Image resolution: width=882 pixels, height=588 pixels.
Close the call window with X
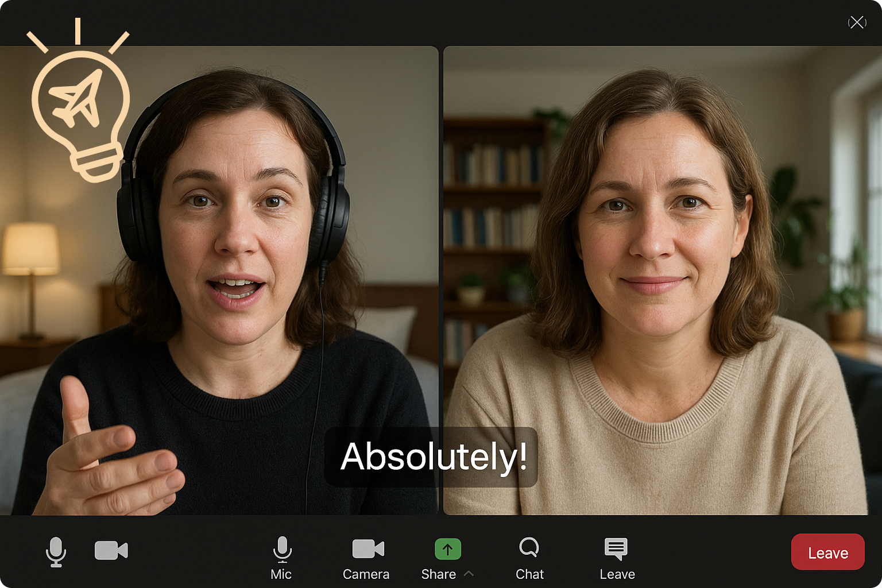857,22
